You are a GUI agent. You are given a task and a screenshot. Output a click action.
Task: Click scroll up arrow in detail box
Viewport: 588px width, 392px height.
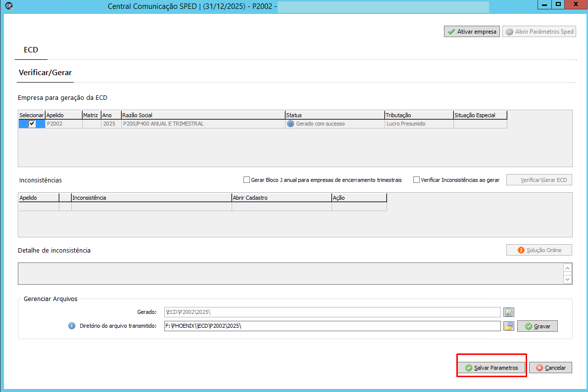567,268
